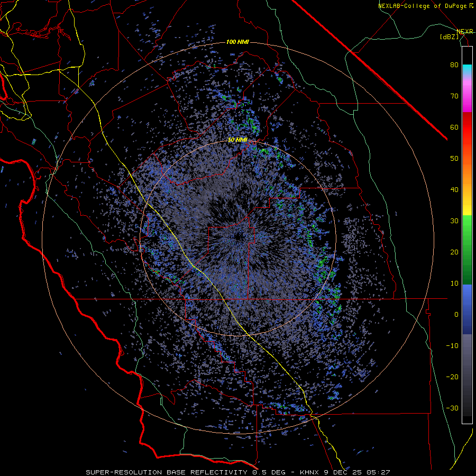This screenshot has width=476, height=476.
Task: Click the 05:27 timestamp in the caption
Action: coord(379,472)
